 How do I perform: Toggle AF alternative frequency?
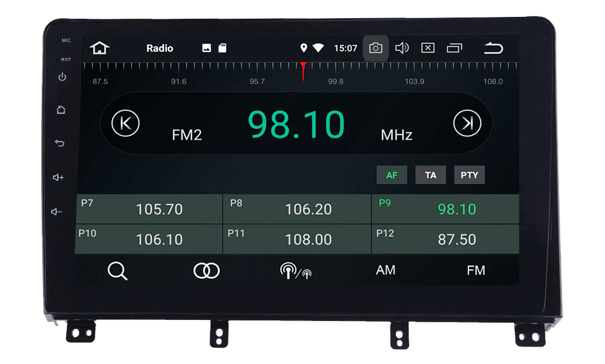pyautogui.click(x=392, y=175)
